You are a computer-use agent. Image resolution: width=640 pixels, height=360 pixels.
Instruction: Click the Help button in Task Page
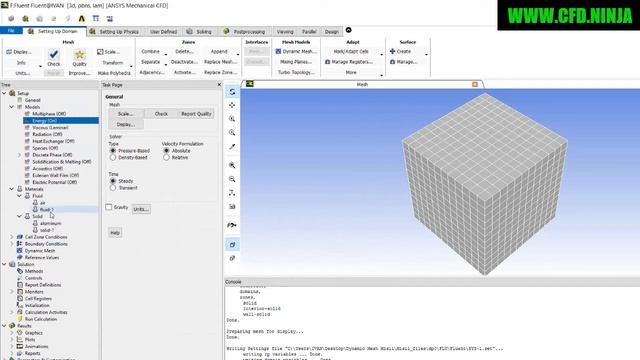point(115,233)
